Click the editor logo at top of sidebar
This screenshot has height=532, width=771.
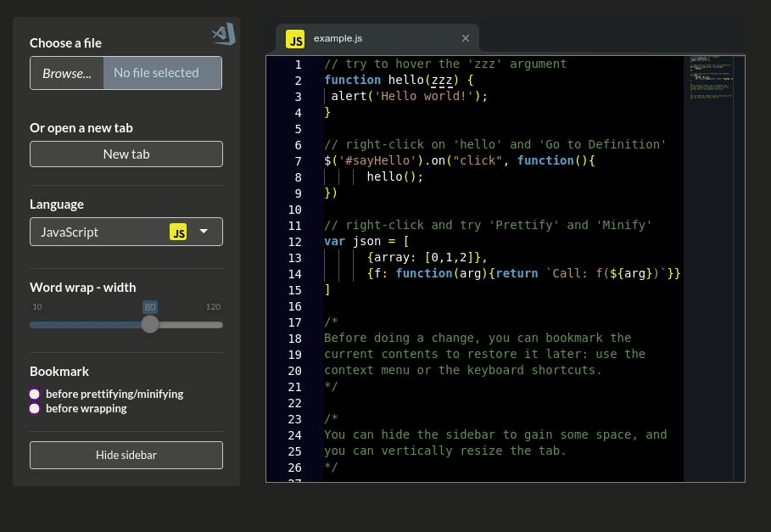pyautogui.click(x=221, y=34)
